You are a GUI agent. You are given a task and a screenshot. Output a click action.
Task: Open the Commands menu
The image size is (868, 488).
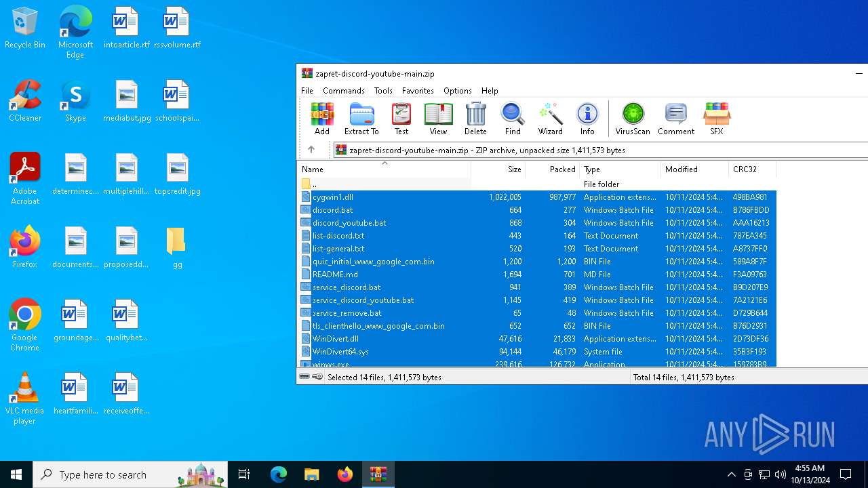pos(344,90)
